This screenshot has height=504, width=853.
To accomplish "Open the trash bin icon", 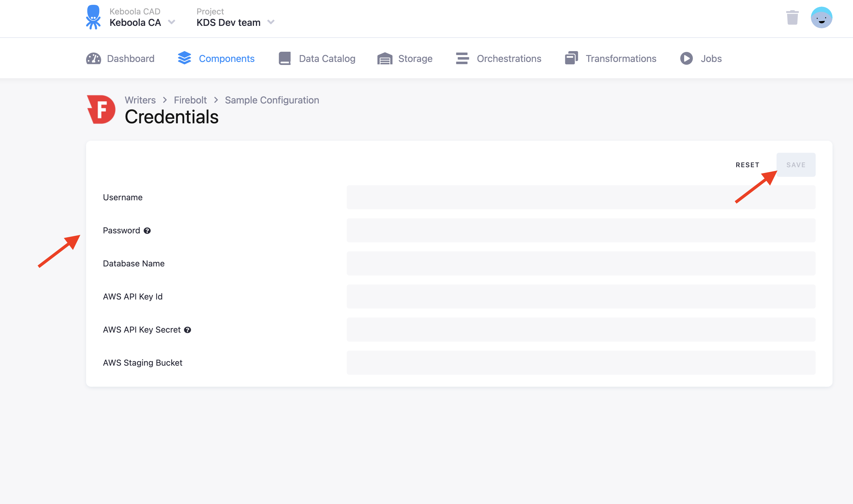I will (792, 17).
